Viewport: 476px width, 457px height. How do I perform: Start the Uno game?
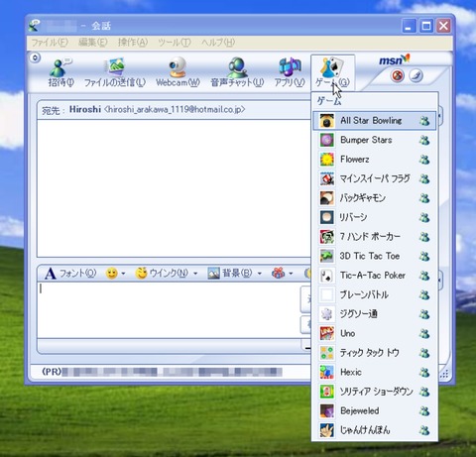coord(374,333)
